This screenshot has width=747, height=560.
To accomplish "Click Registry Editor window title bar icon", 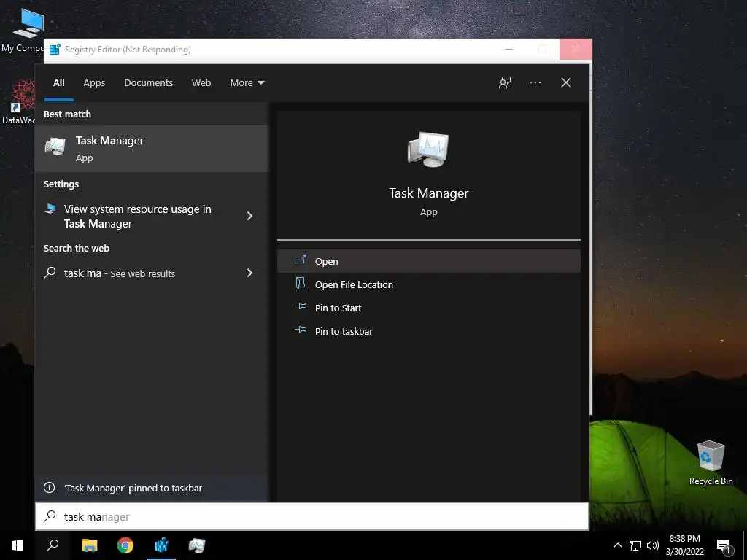I will (55, 50).
